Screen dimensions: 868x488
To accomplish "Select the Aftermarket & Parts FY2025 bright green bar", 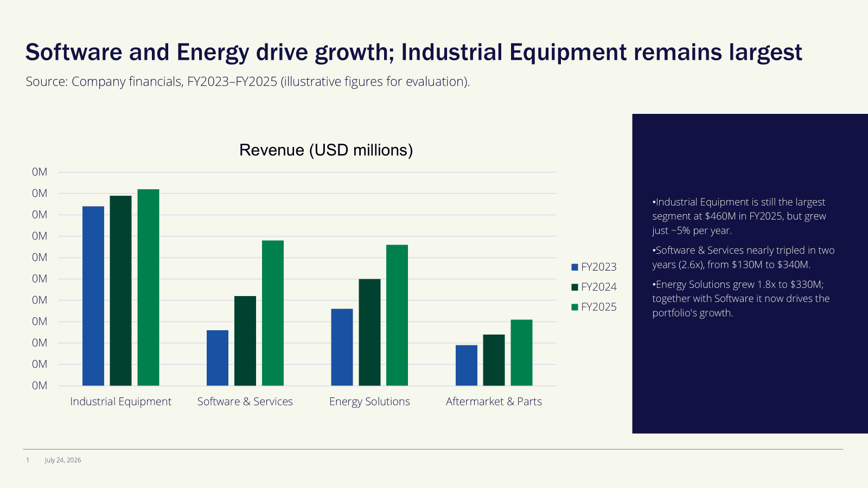I will coord(521,353).
